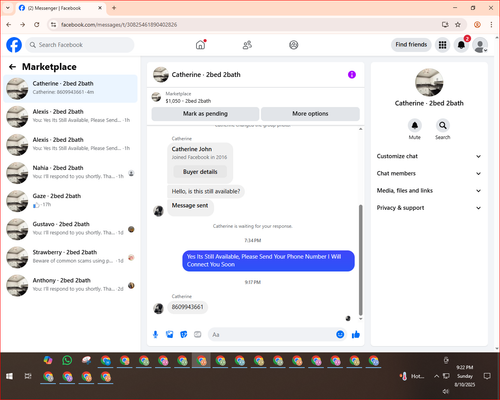Click the message 8609943661 from Catherine
500x400 pixels.
(x=187, y=307)
